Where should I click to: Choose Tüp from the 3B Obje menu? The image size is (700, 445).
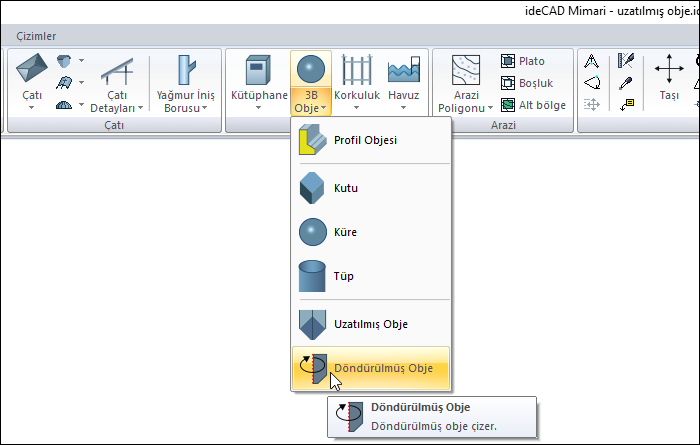pos(371,276)
